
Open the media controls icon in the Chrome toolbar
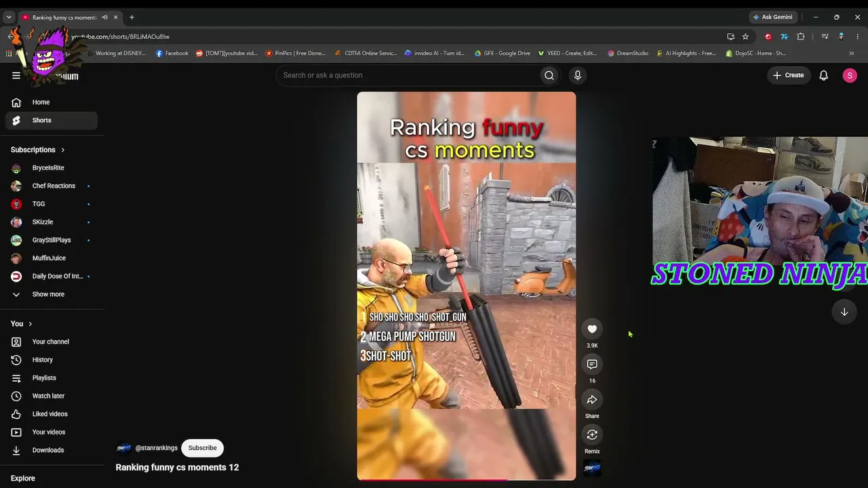pos(825,37)
